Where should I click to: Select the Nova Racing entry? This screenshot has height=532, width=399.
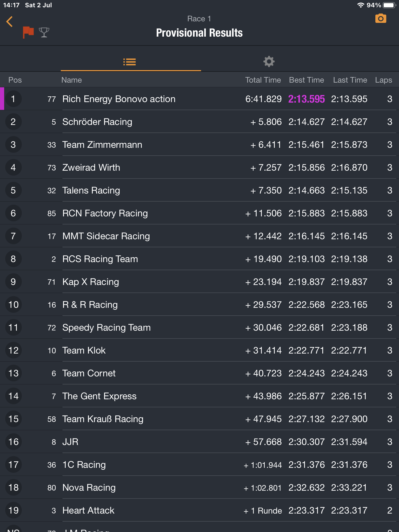click(x=89, y=488)
